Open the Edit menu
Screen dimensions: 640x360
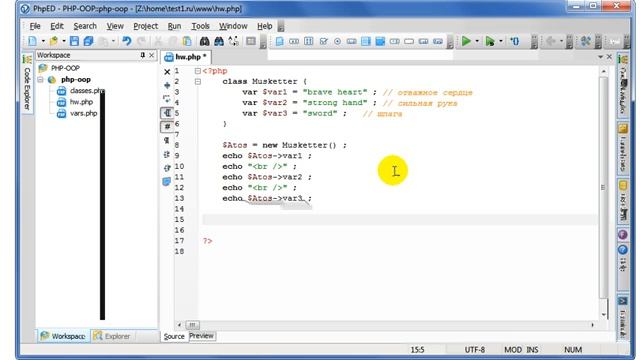click(57, 26)
